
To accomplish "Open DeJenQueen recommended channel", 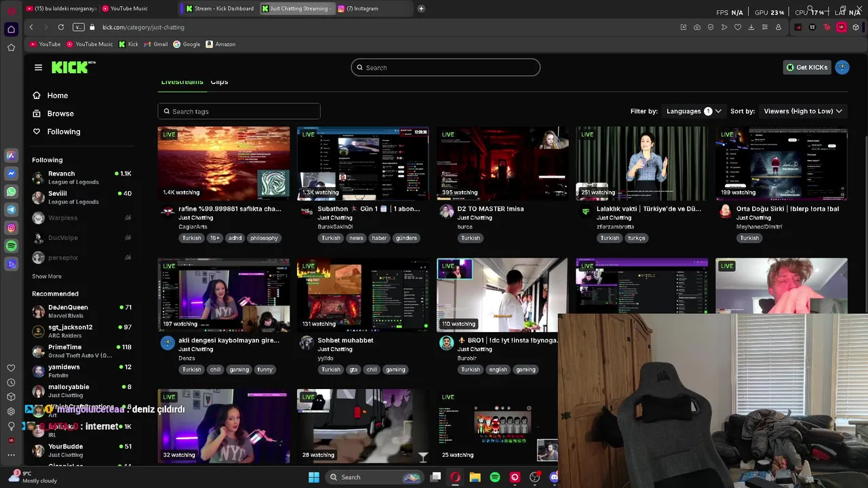I will tap(81, 311).
